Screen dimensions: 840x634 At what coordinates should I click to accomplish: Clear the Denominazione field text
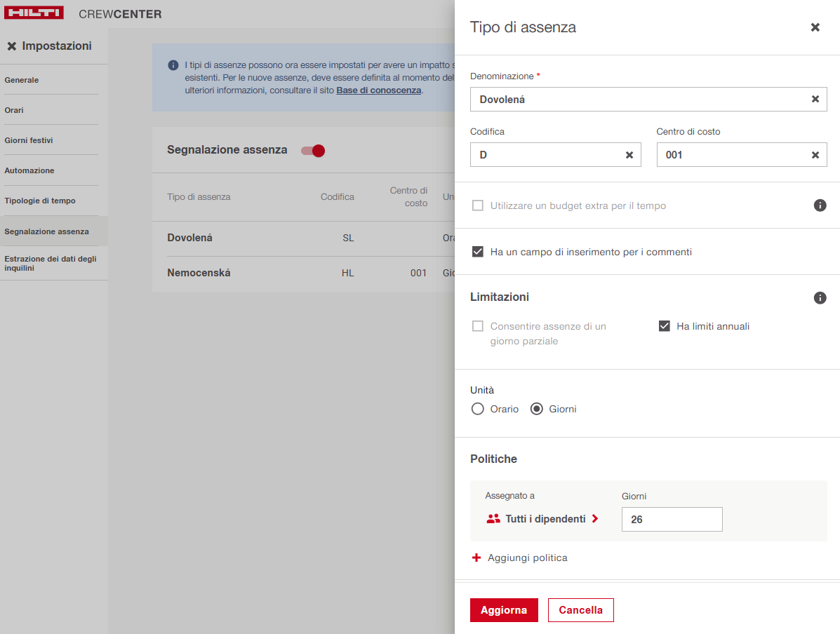pyautogui.click(x=815, y=100)
